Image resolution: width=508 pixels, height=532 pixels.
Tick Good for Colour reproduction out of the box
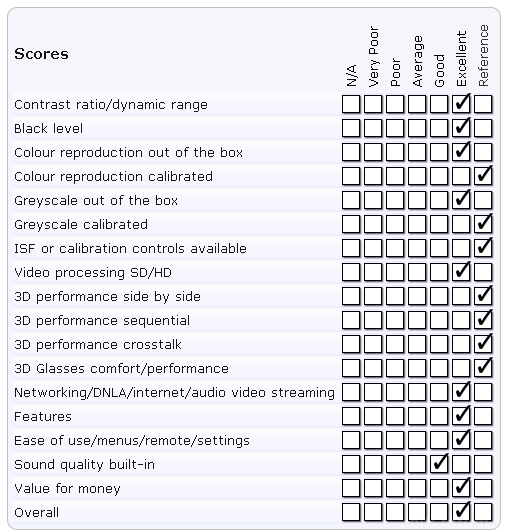[x=439, y=152]
